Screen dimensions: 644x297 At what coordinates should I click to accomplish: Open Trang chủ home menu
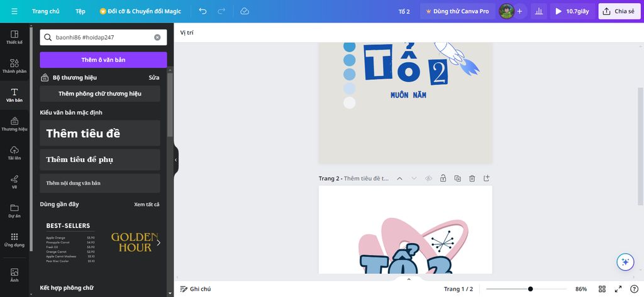point(45,11)
